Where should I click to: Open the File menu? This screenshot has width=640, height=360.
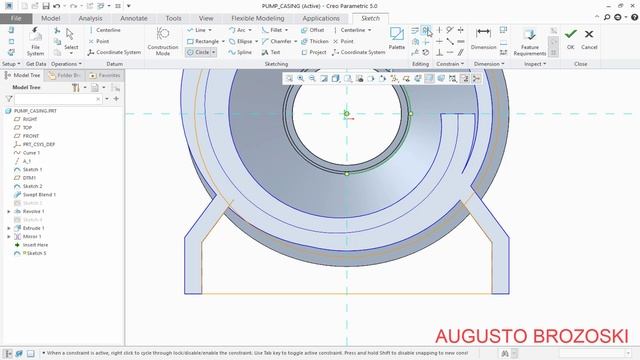(x=16, y=18)
